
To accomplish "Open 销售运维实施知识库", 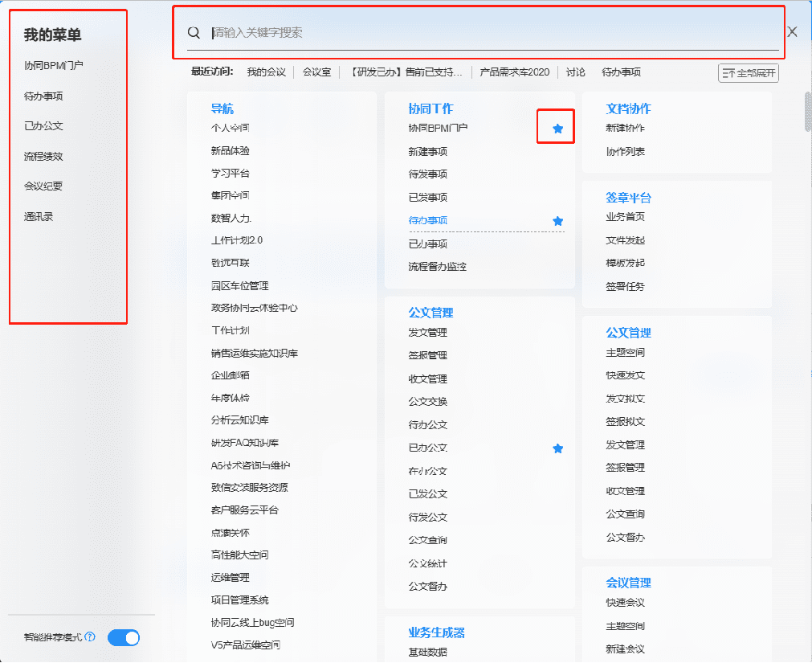I will pos(255,354).
